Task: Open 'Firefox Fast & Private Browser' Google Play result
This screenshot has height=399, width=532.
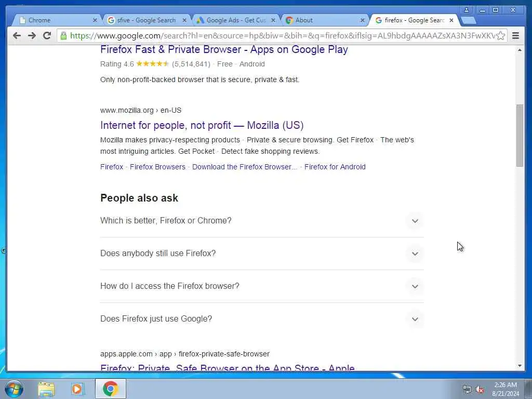Action: tap(224, 49)
